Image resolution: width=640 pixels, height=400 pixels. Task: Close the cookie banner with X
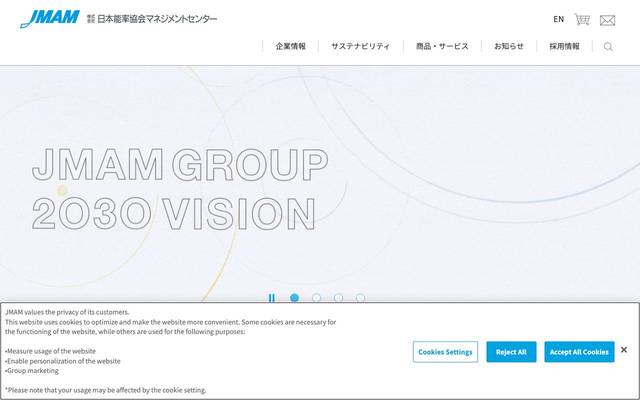click(624, 350)
